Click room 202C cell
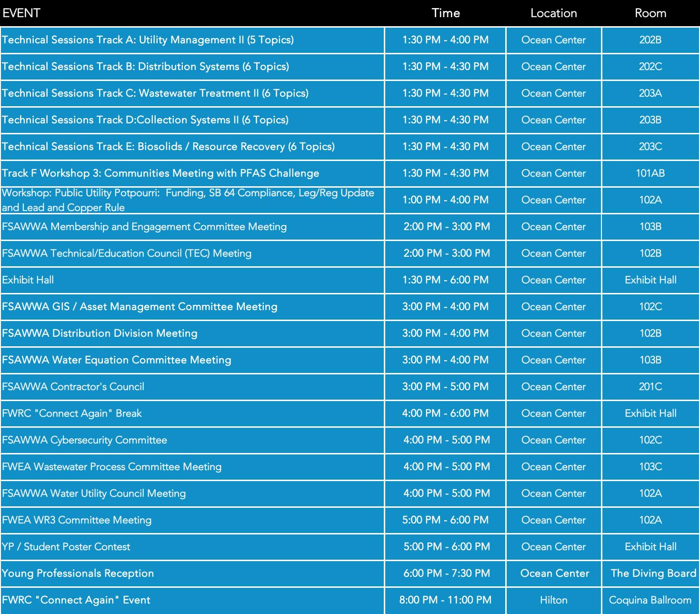700x614 pixels. click(650, 67)
